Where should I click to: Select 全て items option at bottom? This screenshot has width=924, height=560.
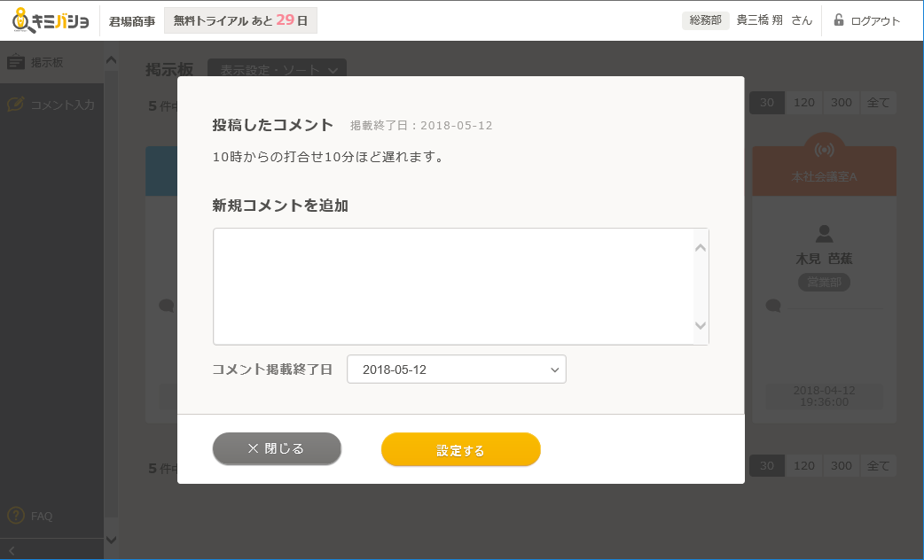coord(878,466)
